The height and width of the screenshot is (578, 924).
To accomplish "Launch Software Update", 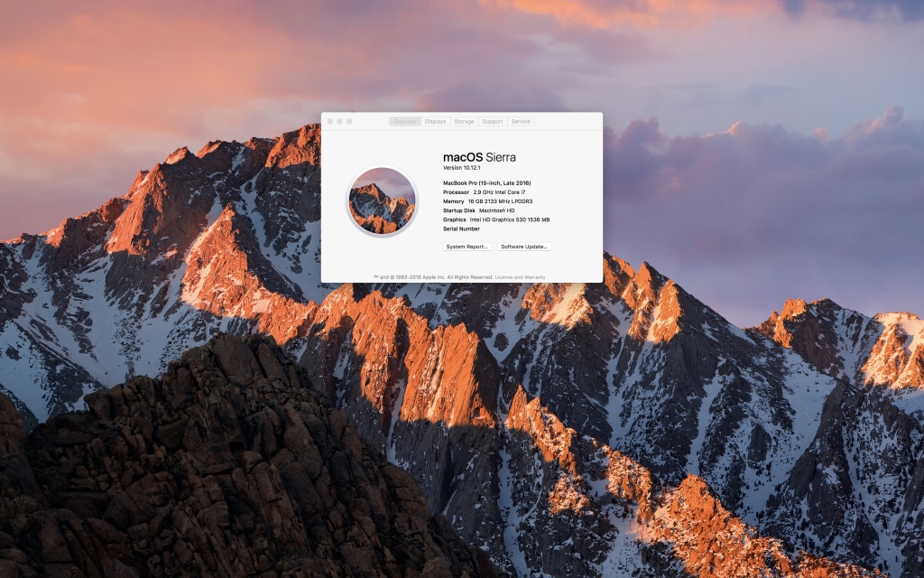I will pyautogui.click(x=524, y=247).
